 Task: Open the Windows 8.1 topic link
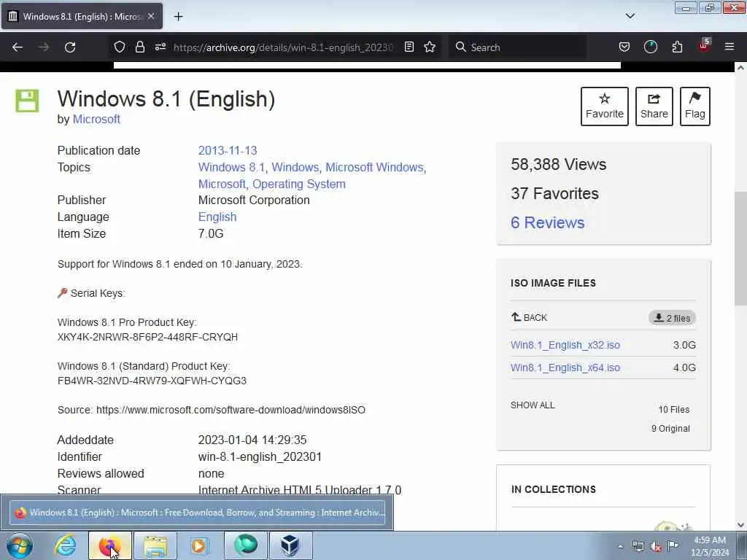pyautogui.click(x=231, y=167)
